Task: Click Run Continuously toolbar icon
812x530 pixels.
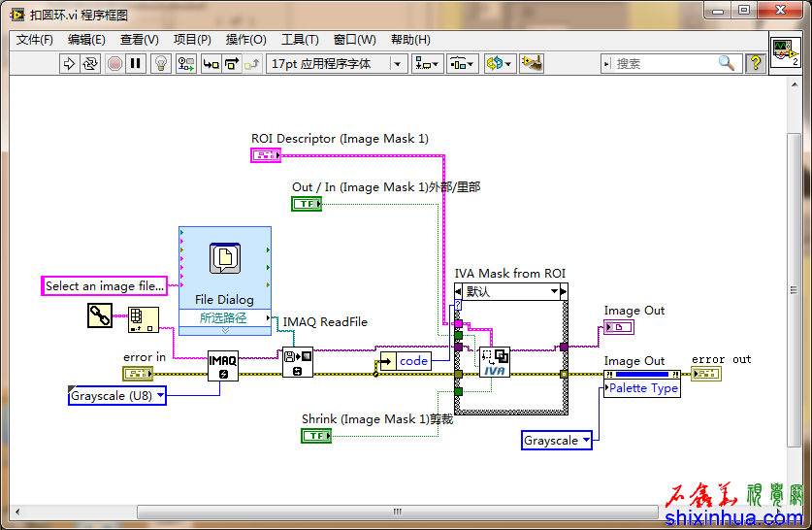Action: (90, 63)
